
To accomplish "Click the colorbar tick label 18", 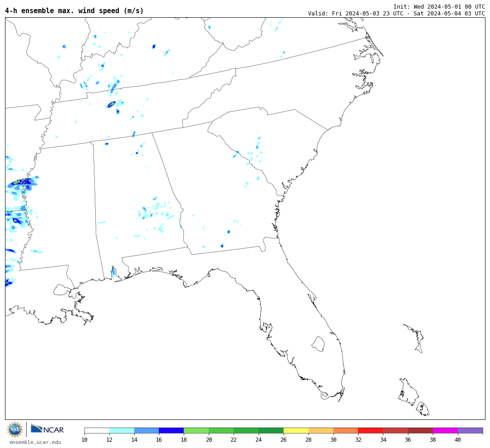I will 184,439.
